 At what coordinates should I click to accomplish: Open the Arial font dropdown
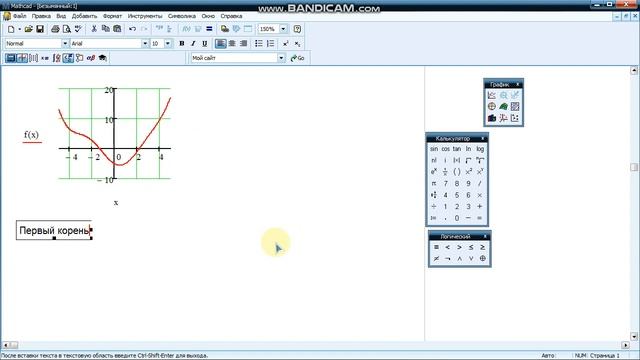(145, 43)
